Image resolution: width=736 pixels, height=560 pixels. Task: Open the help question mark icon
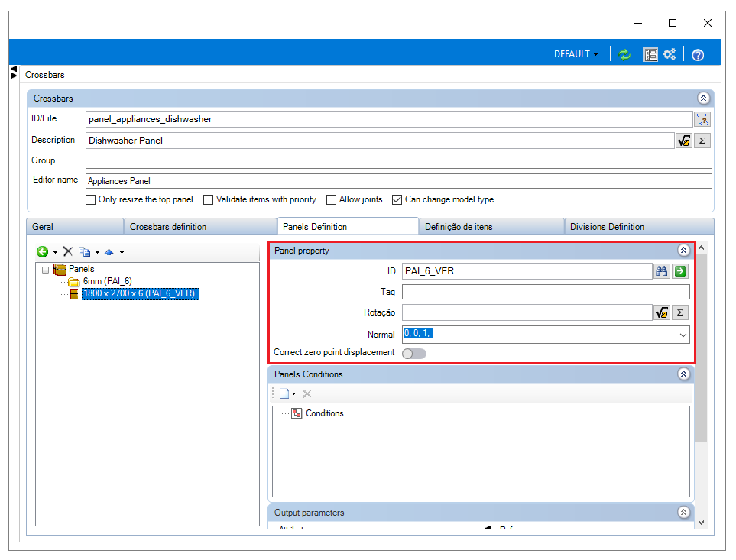click(698, 55)
